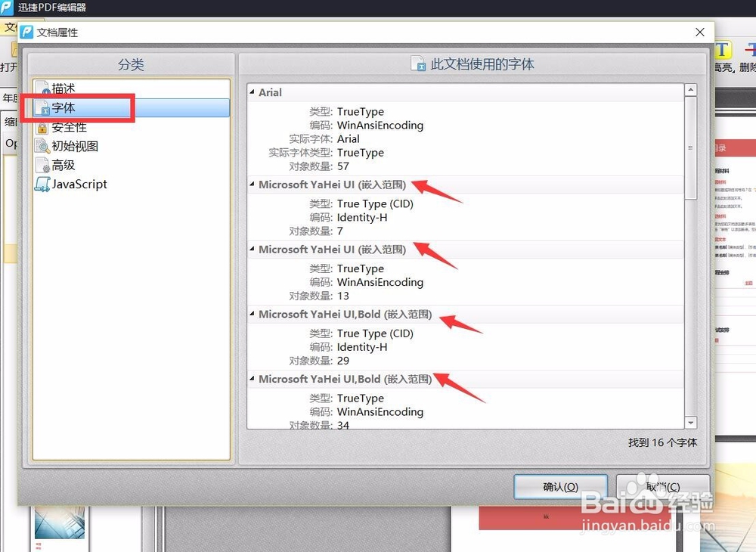Select the 描述 category icon

click(x=43, y=88)
